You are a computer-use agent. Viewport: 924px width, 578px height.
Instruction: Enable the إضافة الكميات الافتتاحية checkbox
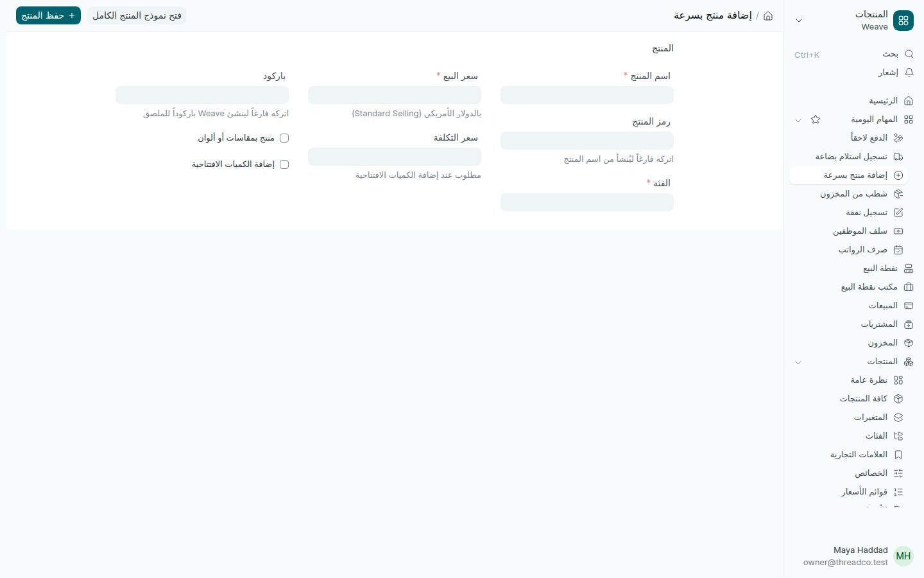pos(284,164)
